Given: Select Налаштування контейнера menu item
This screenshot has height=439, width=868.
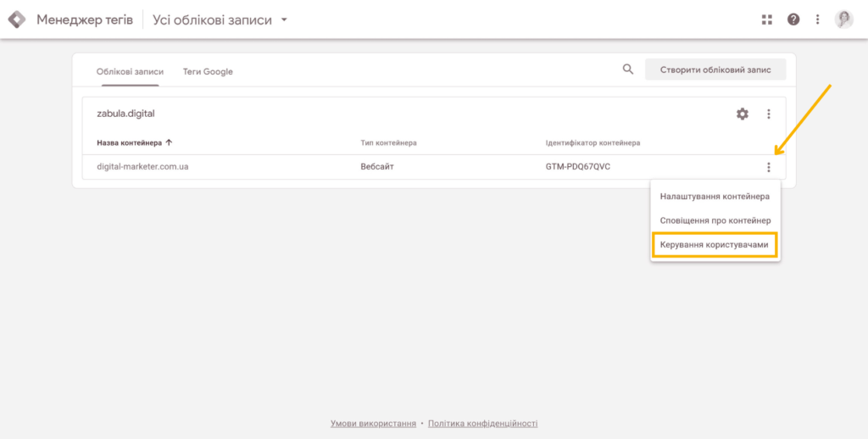Looking at the screenshot, I should pos(715,196).
